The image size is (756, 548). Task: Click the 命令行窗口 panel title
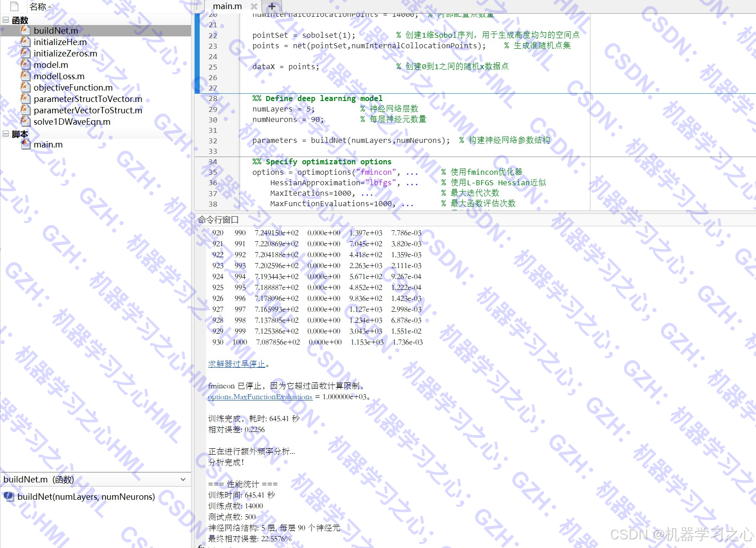click(218, 220)
